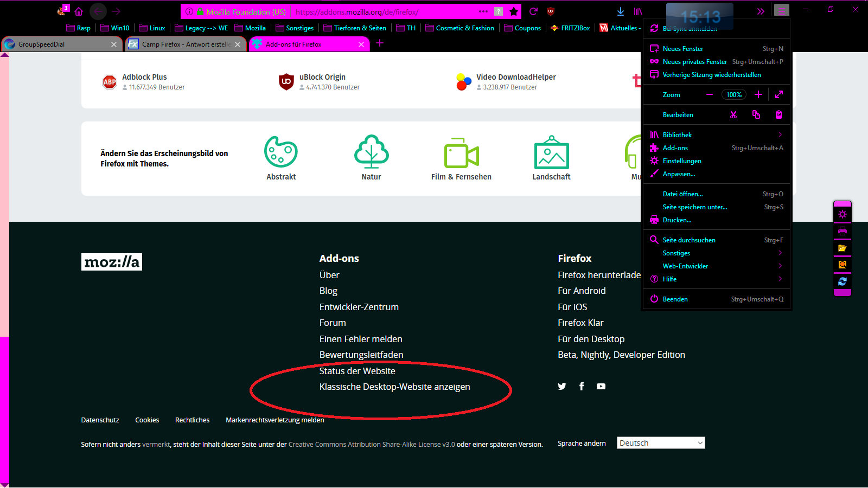
Task: Select the Natur theme category
Action: [371, 158]
